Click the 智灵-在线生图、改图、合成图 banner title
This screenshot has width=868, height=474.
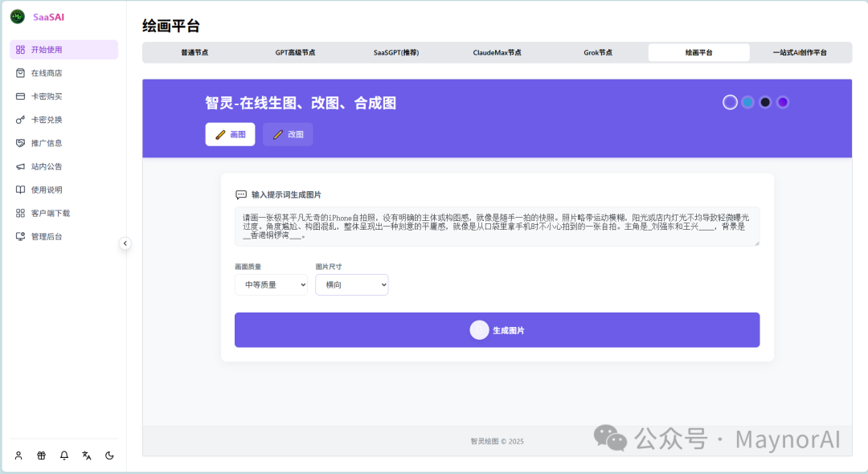[x=301, y=103]
